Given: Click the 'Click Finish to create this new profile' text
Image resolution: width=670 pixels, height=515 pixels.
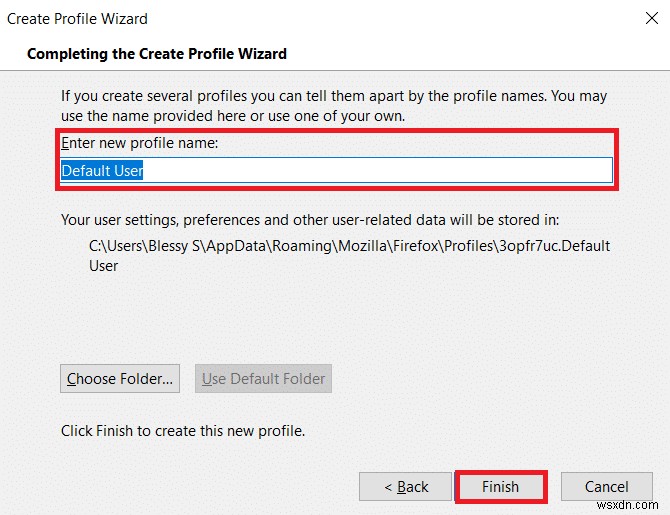Looking at the screenshot, I should 182,431.
